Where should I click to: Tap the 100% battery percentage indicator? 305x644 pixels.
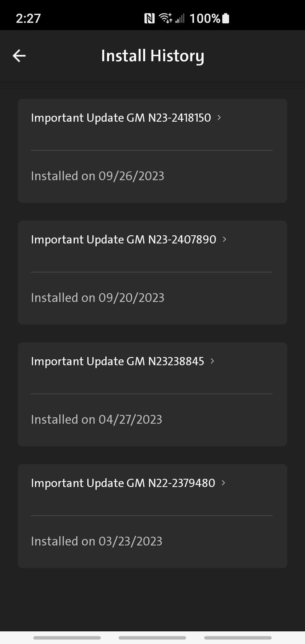pos(204,18)
